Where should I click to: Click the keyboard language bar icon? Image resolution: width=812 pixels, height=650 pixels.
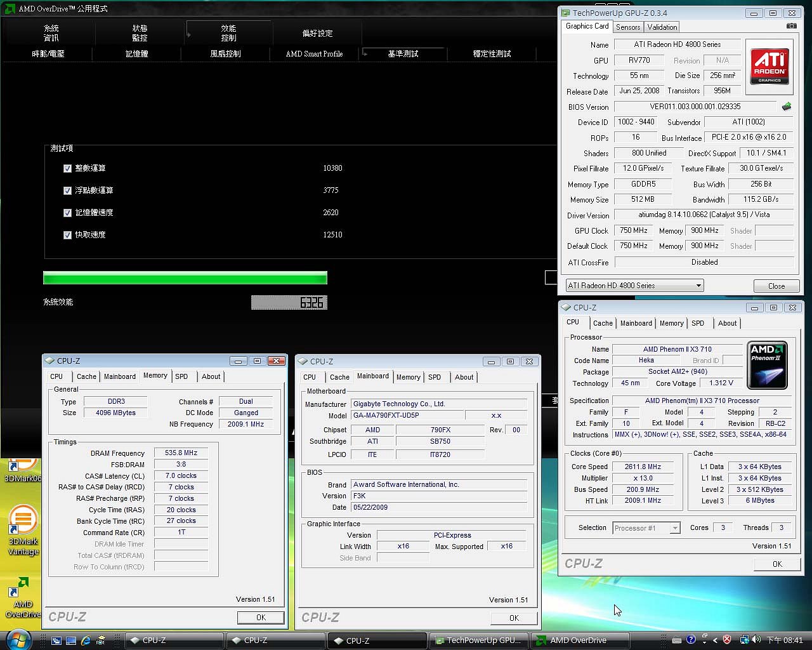(676, 640)
